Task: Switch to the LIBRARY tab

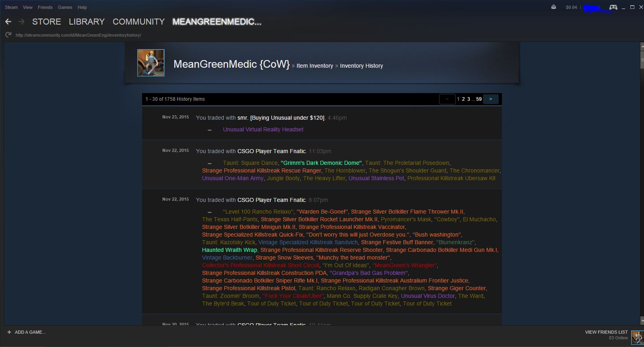Action: click(x=87, y=22)
